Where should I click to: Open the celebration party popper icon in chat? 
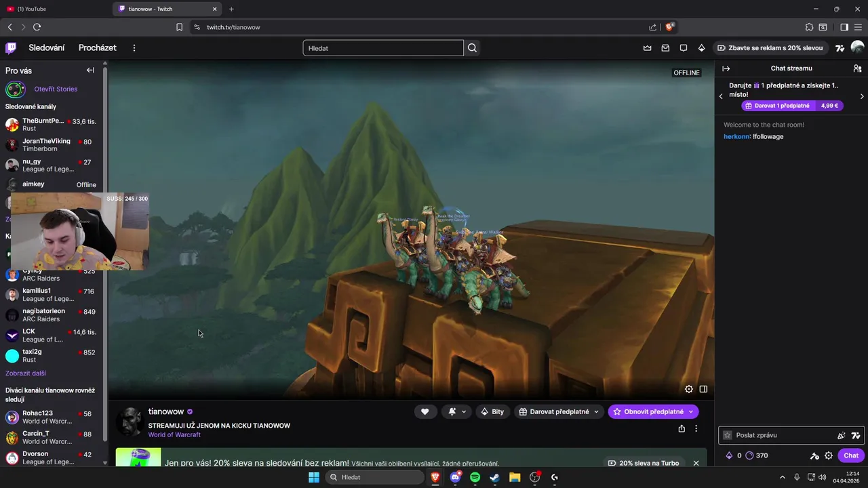842,435
